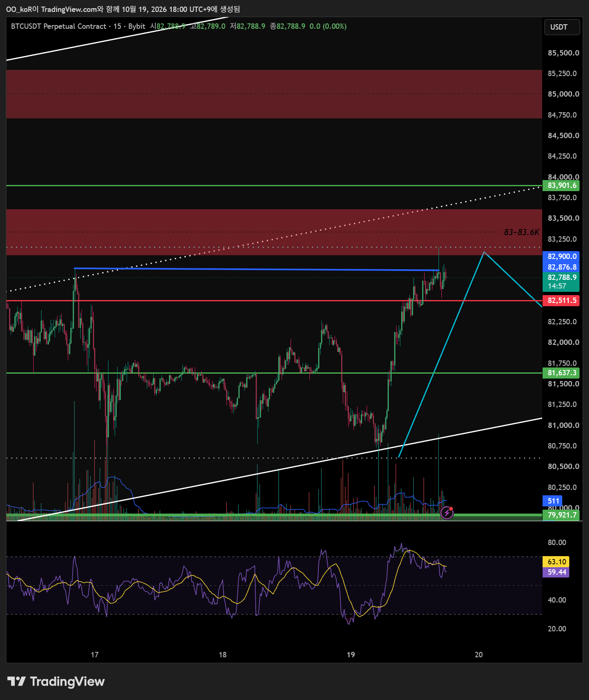Screen dimensions: 589x700
Task: Select the blue 82,876.8 price label
Action: pos(561,267)
